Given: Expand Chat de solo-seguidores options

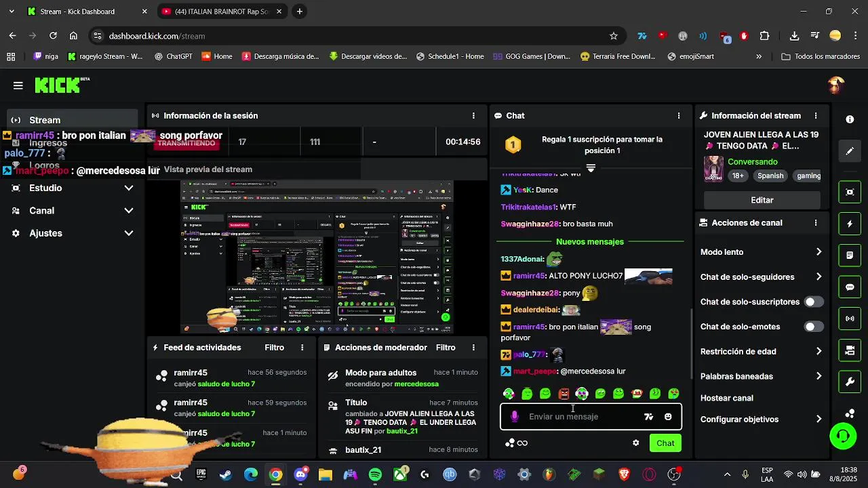Looking at the screenshot, I should (762, 277).
